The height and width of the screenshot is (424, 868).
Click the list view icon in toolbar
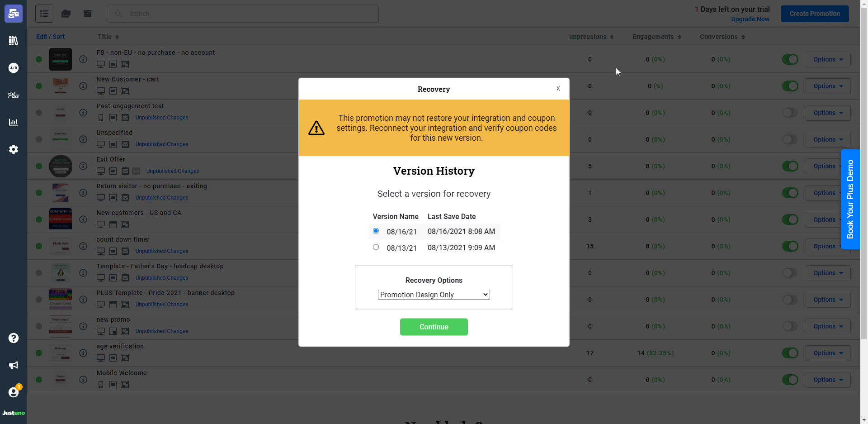coord(44,14)
